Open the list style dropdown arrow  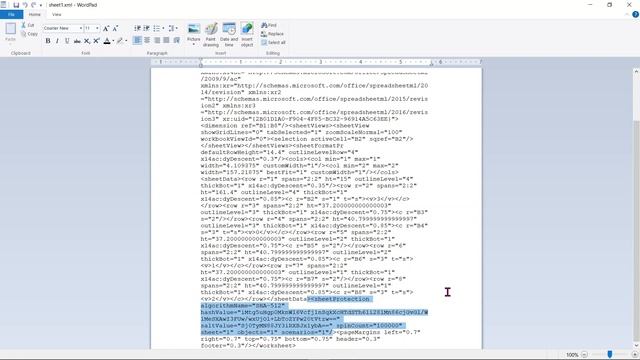point(163,28)
